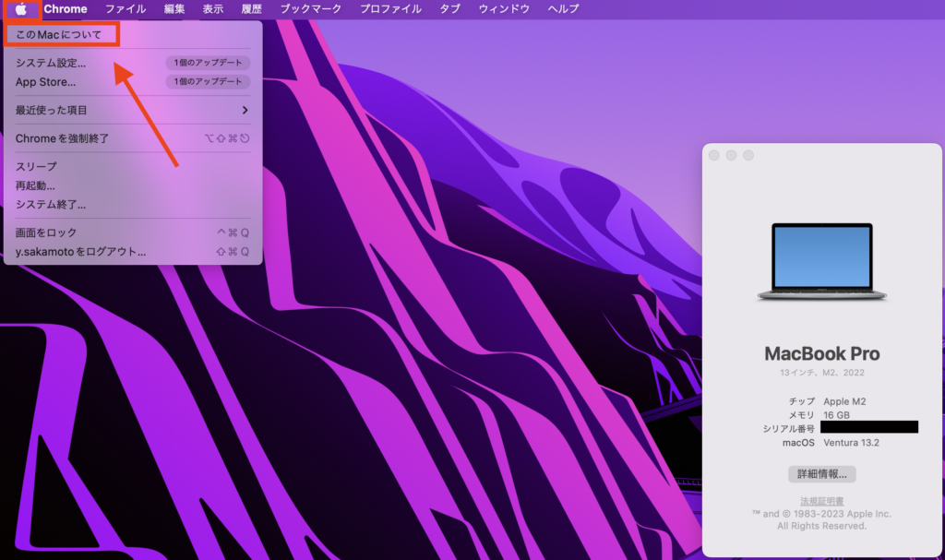Close the About This Mac window
Image resolution: width=945 pixels, height=560 pixels.
[x=714, y=156]
